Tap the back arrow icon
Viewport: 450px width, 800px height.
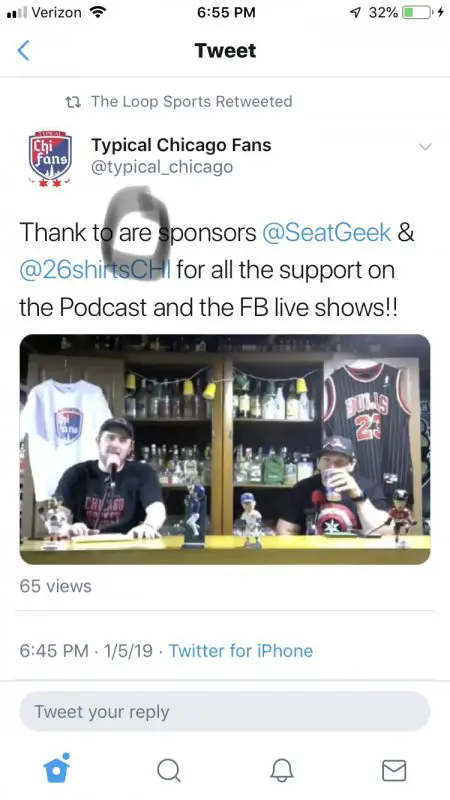pyautogui.click(x=23, y=51)
